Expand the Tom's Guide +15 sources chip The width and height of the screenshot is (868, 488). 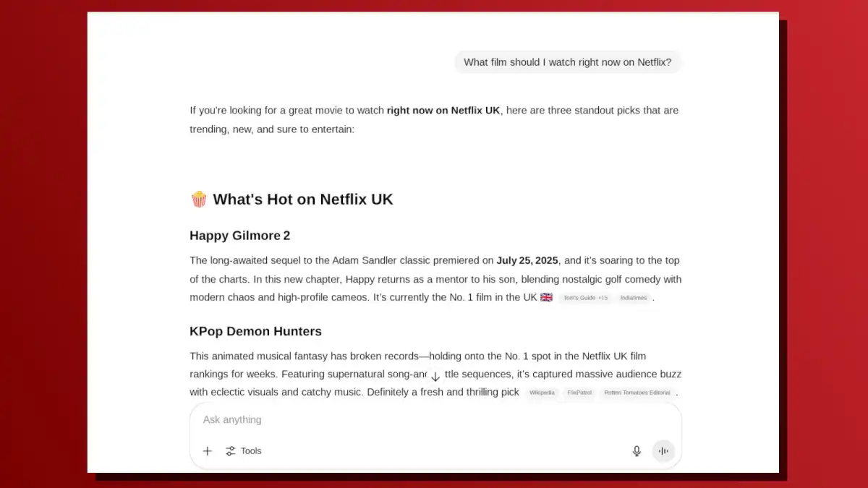point(585,298)
